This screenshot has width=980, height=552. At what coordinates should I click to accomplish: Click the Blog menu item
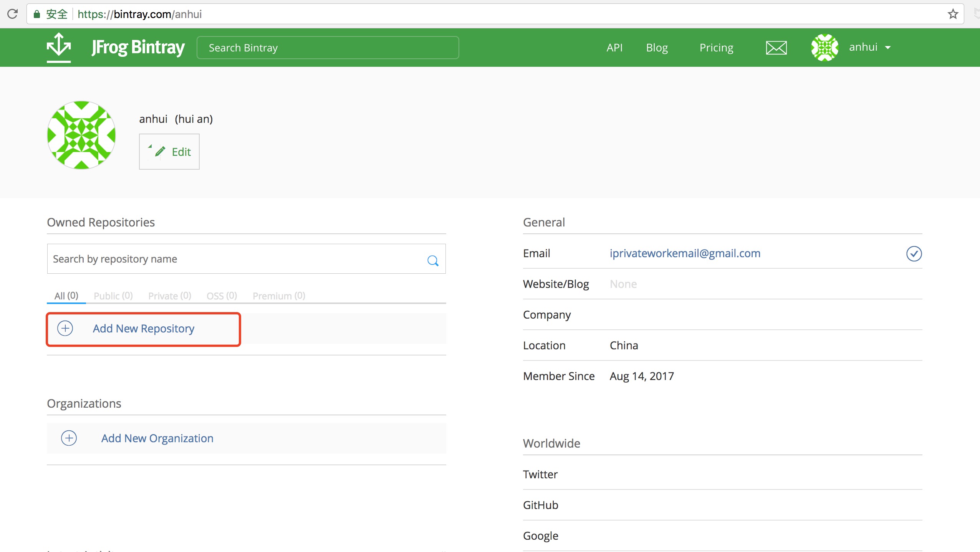(657, 46)
